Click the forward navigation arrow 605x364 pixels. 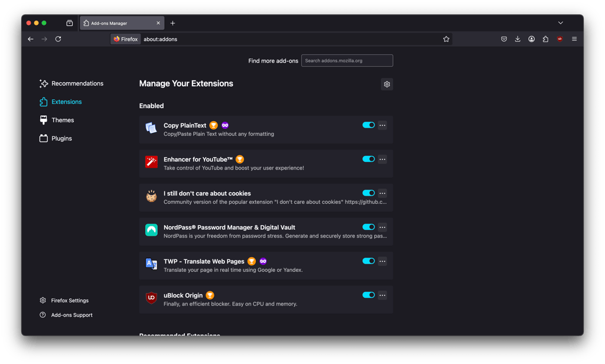[x=44, y=39]
